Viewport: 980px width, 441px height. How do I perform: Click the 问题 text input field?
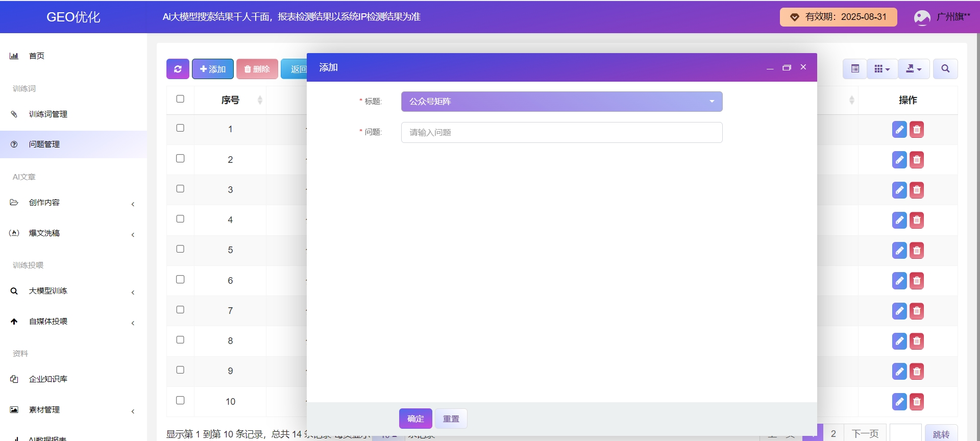[561, 133]
